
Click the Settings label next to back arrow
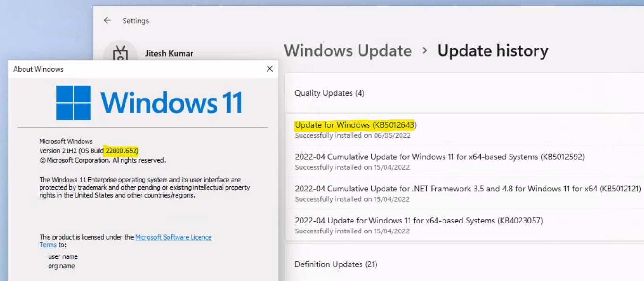[x=136, y=21]
